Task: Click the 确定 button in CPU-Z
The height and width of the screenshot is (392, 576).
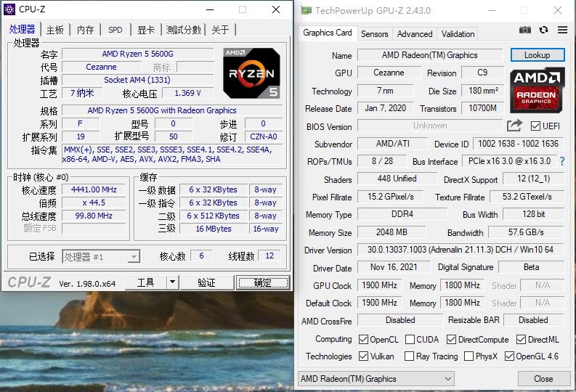Action: click(x=263, y=282)
